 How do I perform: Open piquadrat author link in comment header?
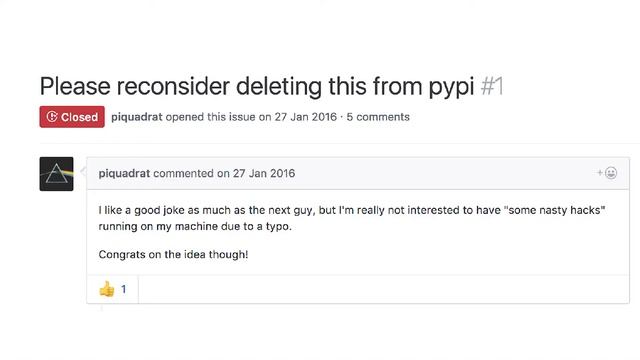124,173
